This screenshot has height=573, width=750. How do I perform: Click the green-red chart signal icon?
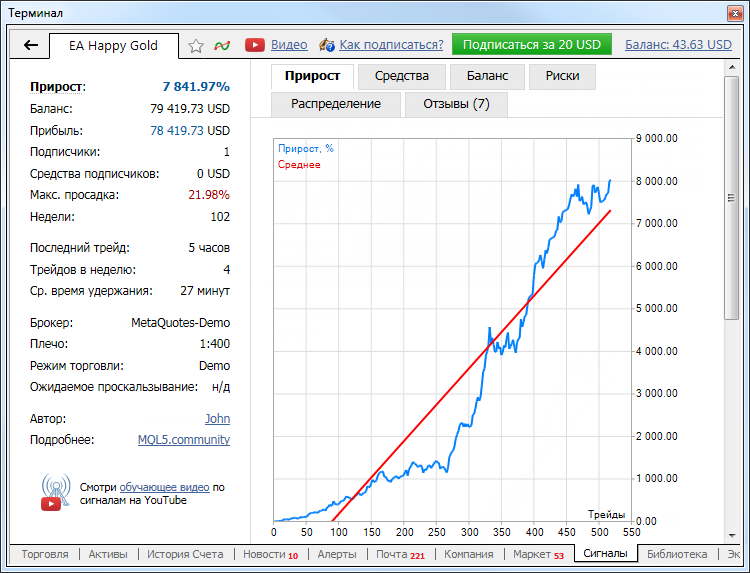tap(222, 45)
